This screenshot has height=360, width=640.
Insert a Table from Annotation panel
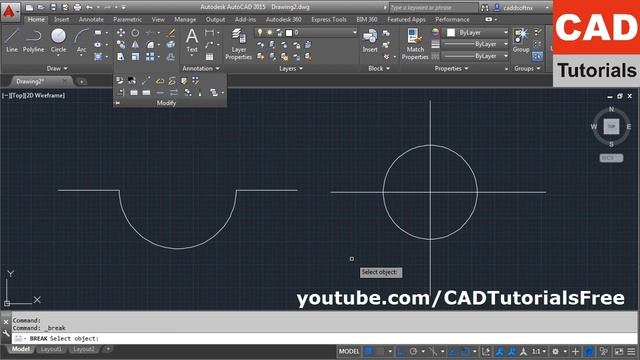click(209, 57)
